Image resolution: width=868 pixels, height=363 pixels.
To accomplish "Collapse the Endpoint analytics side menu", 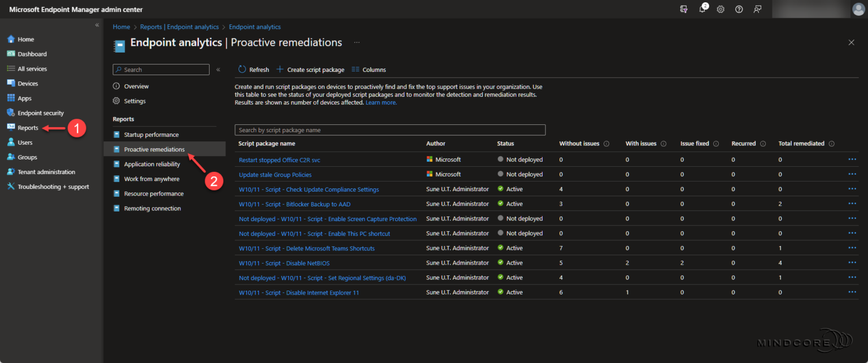I will click(x=218, y=70).
